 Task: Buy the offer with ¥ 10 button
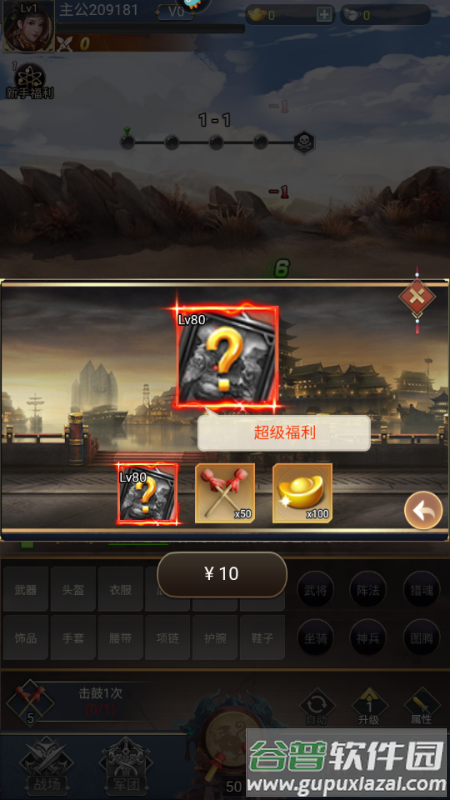222,574
